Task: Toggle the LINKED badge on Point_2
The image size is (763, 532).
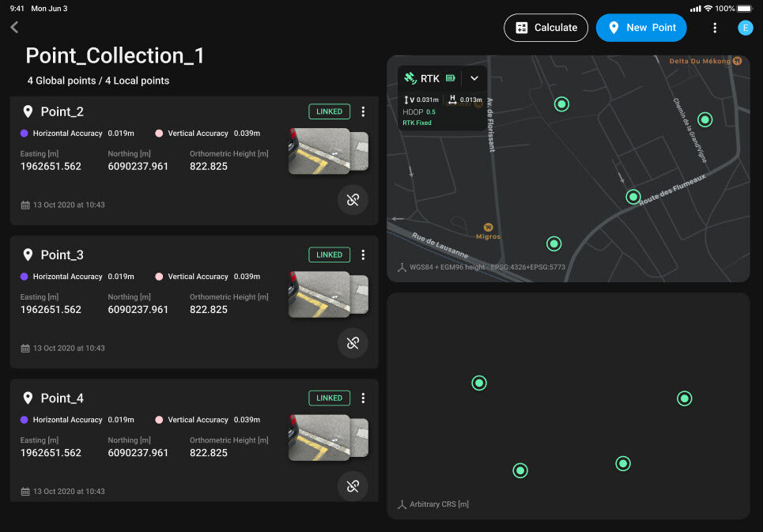Action: click(x=329, y=111)
